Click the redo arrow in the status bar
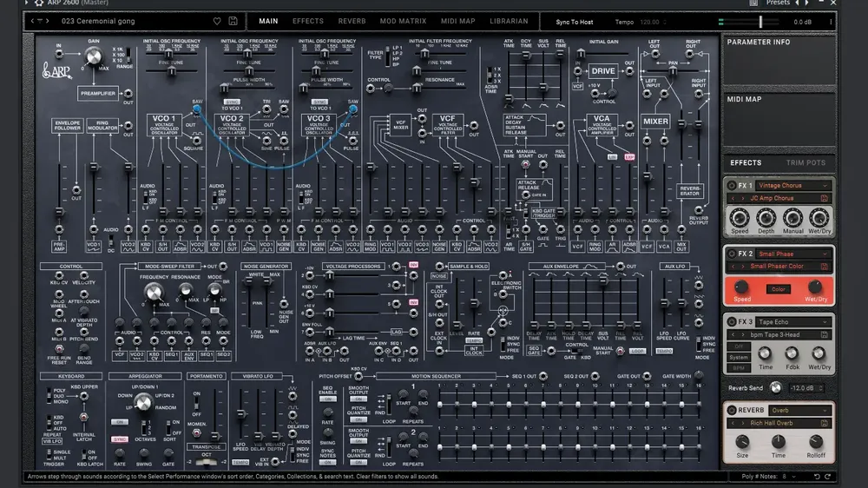This screenshot has height=488, width=868. click(x=827, y=477)
